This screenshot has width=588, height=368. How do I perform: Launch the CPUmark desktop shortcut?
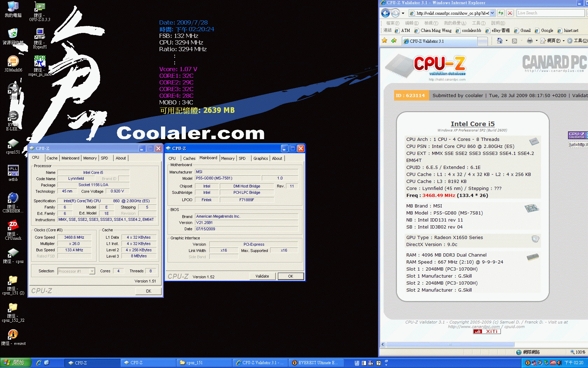13,230
